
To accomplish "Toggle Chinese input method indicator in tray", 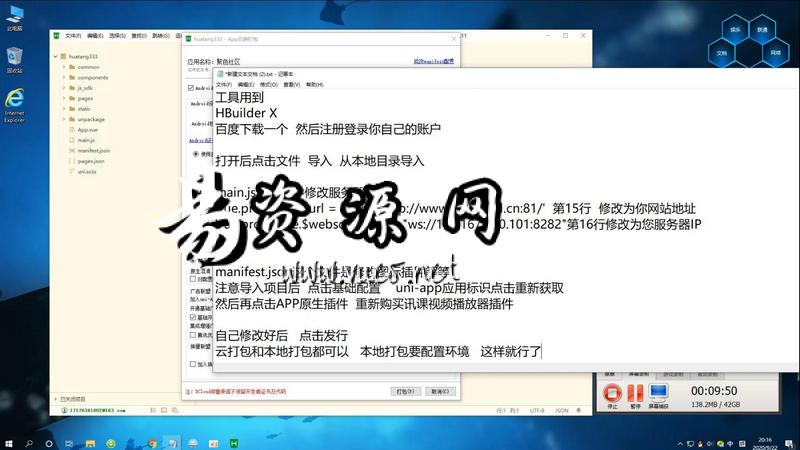I will coord(730,444).
